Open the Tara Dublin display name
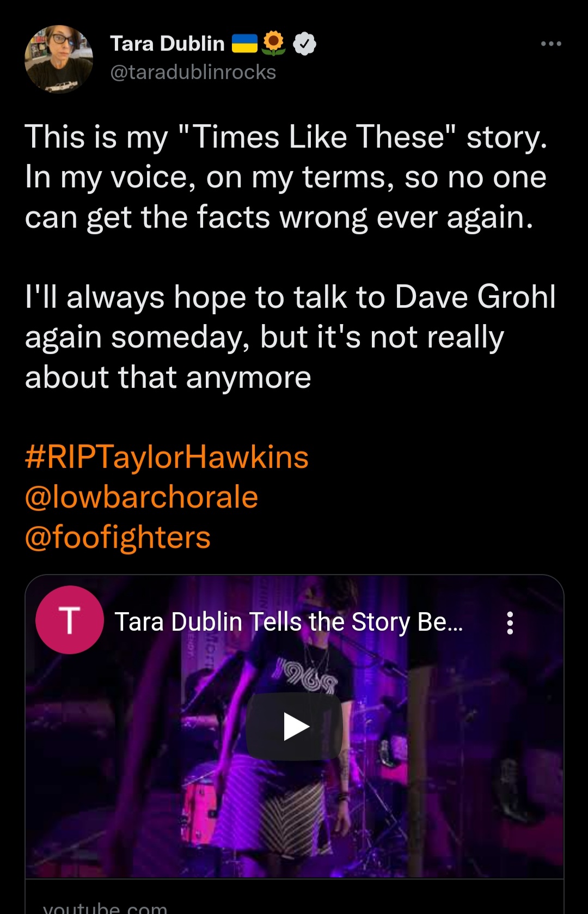588x914 pixels. 167,44
